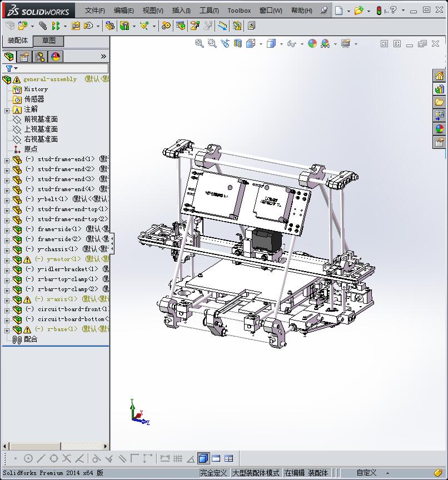Screen dimensions: 448x480
Task: Click the New document icon
Action: coord(339,11)
